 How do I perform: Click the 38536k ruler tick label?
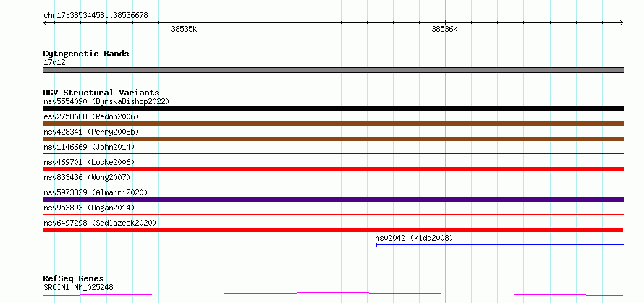[444, 29]
